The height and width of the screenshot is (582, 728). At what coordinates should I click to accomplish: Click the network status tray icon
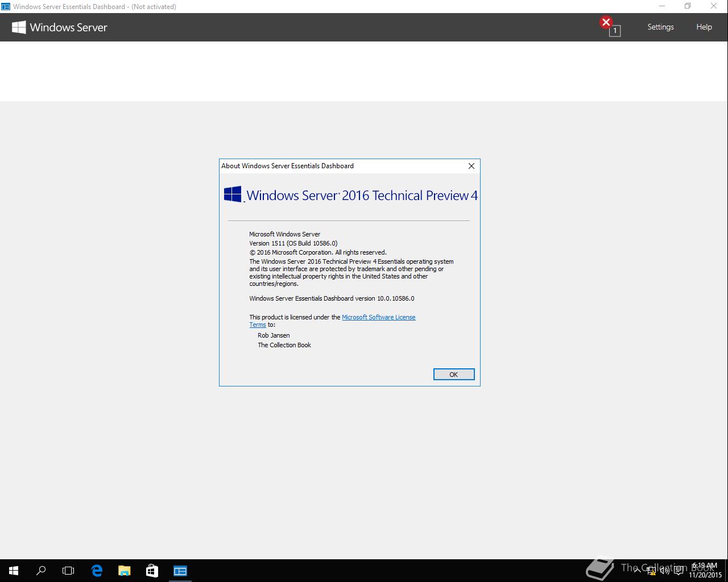point(652,571)
